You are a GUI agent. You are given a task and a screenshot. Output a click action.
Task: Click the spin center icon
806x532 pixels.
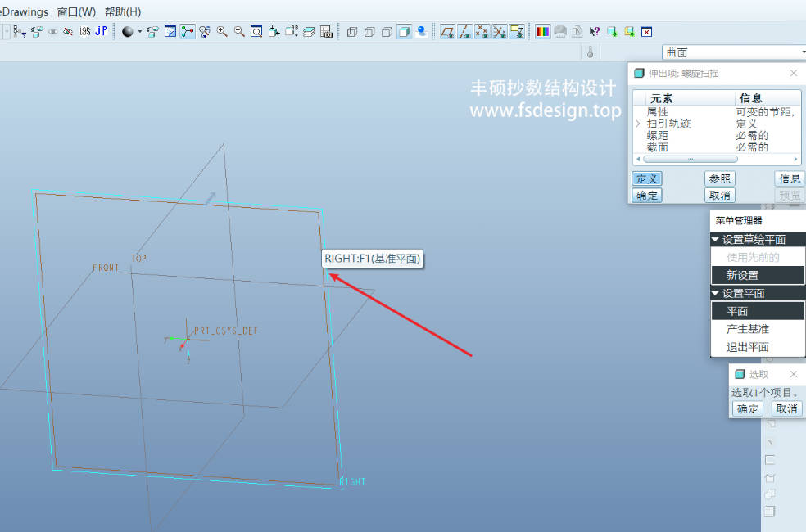(188, 32)
